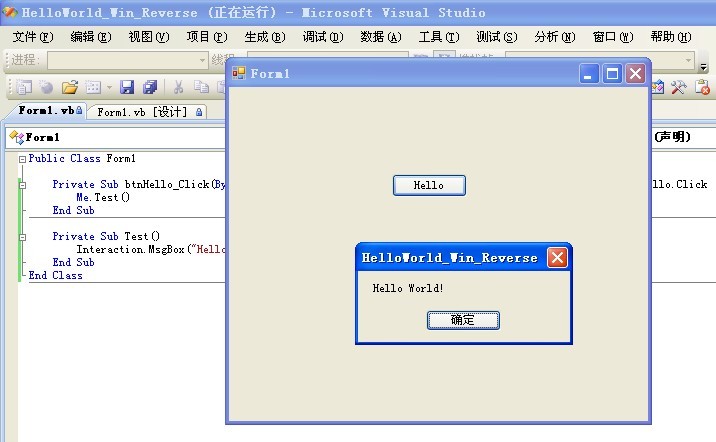The width and height of the screenshot is (716, 442).
Task: Open the 调试(D) menu
Action: [x=323, y=37]
